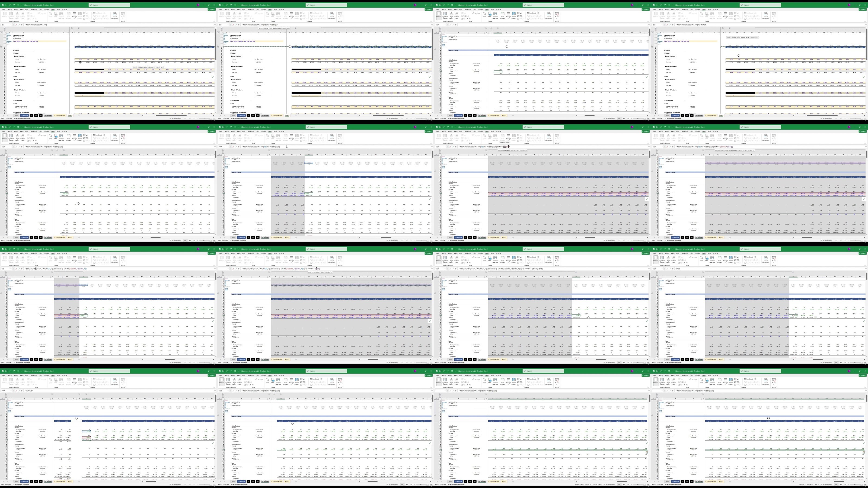Screen dimensions: 868x488
Task: Click the 100% zoom icon in the first window
Action: (56, 15)
